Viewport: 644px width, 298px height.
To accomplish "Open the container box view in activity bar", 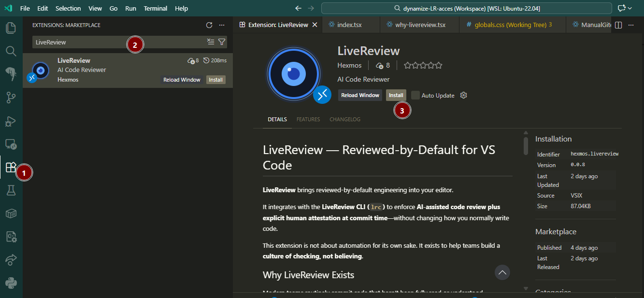I will 11,213.
